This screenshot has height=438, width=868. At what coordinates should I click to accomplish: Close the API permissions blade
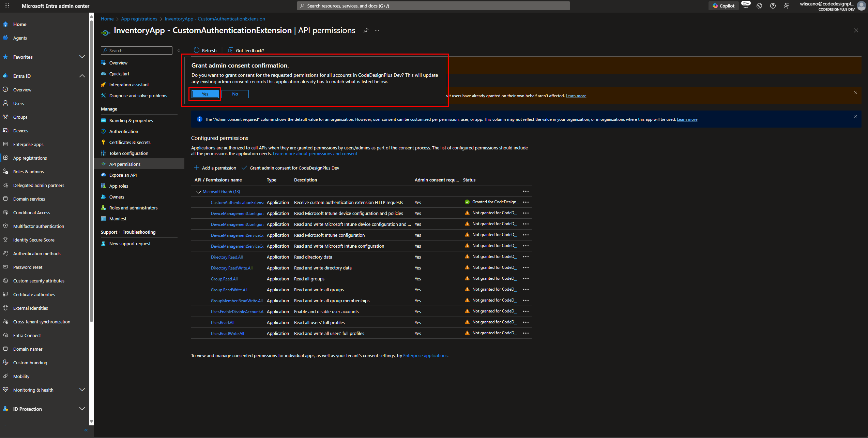(x=856, y=30)
